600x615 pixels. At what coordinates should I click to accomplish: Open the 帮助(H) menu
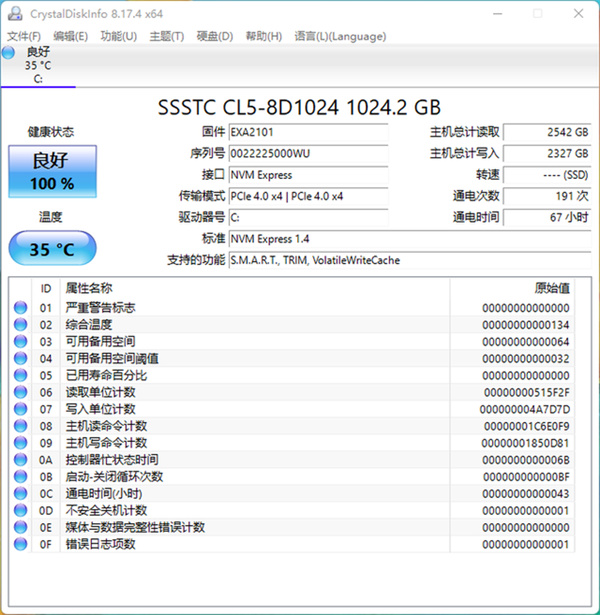[x=264, y=36]
